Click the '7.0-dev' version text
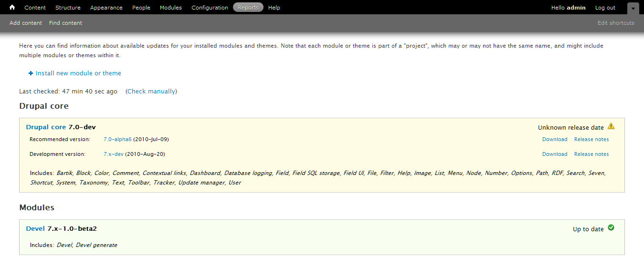The height and width of the screenshot is (277, 644). pos(82,127)
